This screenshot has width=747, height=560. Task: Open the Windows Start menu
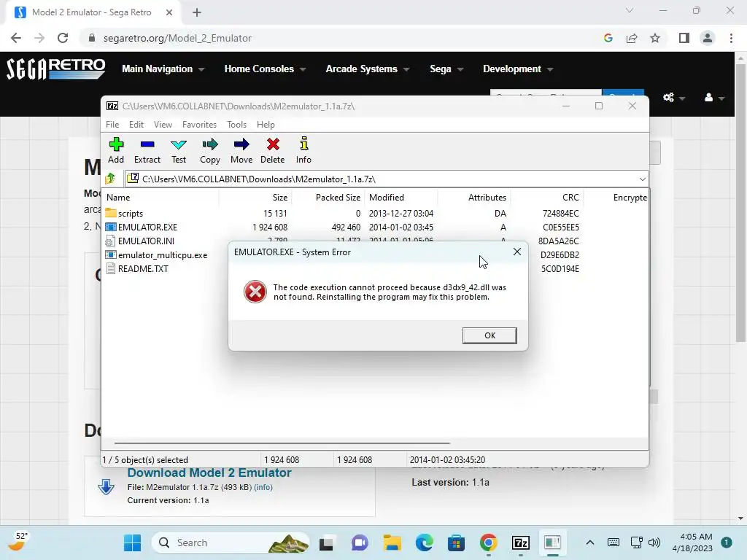click(132, 542)
